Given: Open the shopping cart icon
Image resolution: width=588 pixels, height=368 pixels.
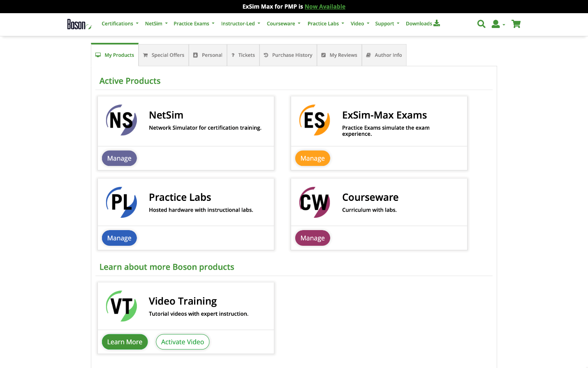Looking at the screenshot, I should tap(516, 24).
